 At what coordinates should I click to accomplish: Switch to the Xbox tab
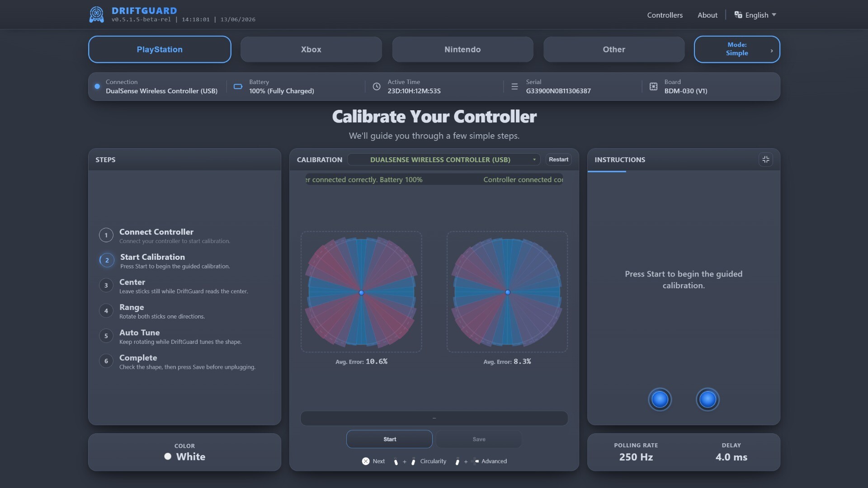(311, 49)
